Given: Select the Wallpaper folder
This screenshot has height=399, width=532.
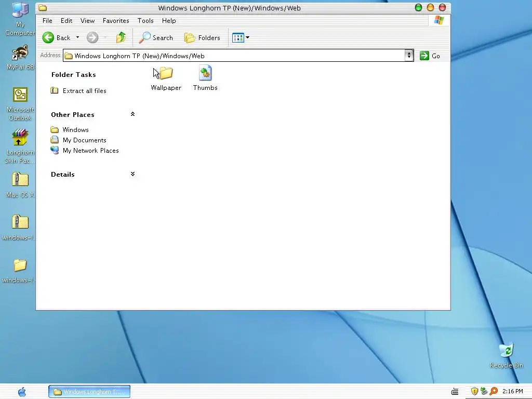Looking at the screenshot, I should pos(166,79).
